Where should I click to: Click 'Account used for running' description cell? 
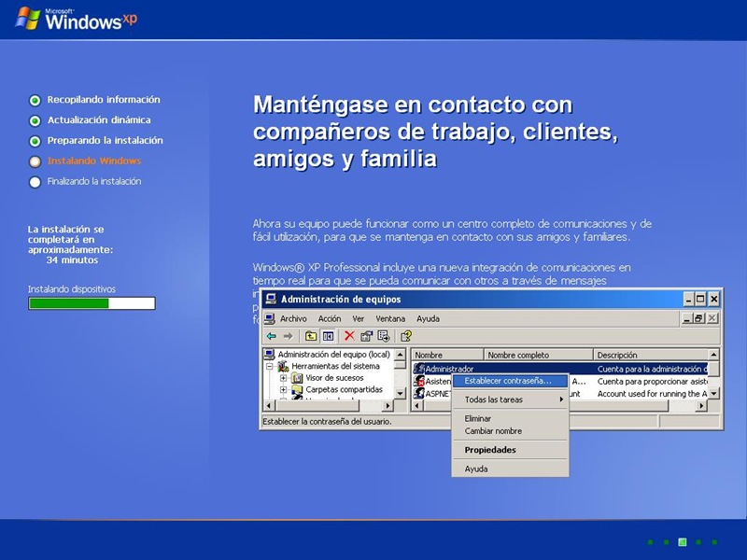pos(651,393)
